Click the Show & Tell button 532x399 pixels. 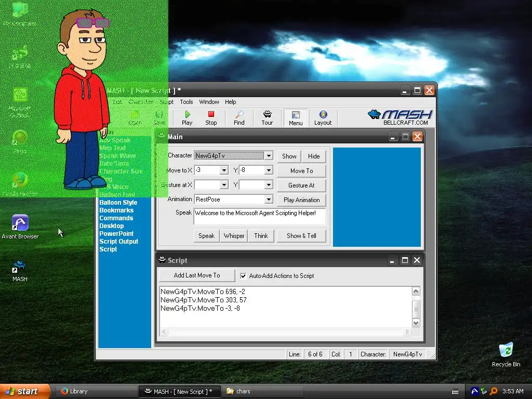pyautogui.click(x=302, y=236)
